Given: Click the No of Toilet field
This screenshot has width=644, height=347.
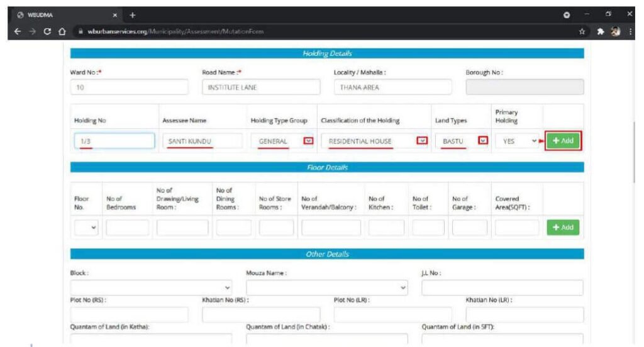Looking at the screenshot, I should (428, 227).
